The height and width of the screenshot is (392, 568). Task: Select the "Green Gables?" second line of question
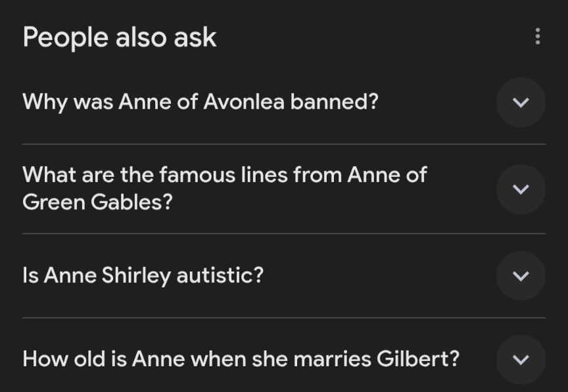(x=97, y=202)
